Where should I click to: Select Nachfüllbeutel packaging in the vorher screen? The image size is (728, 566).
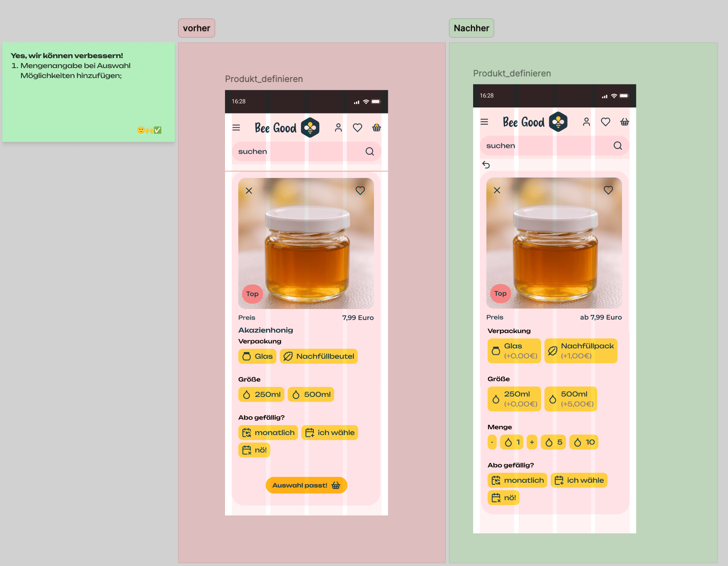point(319,356)
